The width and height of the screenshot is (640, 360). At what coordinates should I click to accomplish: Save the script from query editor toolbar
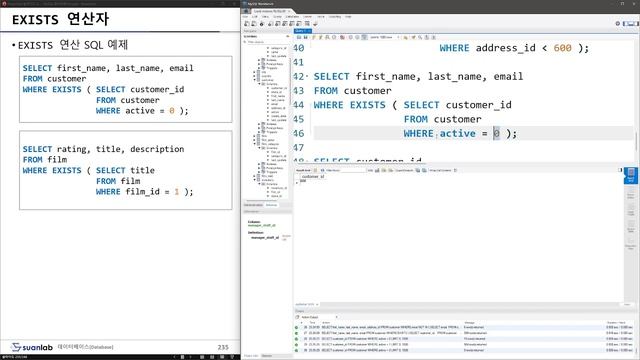305,37
